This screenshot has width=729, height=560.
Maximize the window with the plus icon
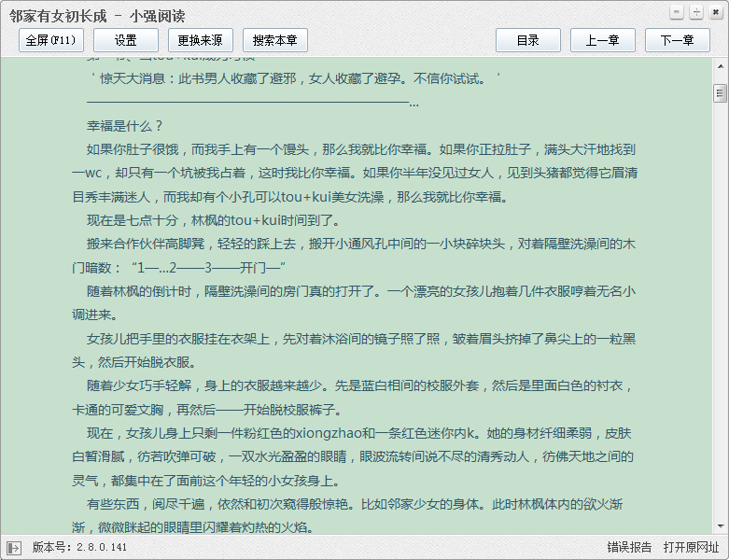point(695,12)
